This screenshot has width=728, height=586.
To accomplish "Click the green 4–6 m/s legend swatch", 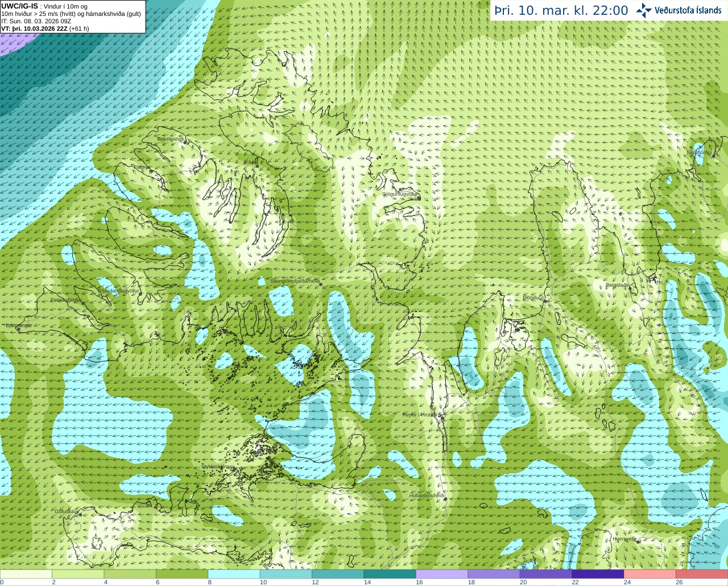I will [130, 574].
